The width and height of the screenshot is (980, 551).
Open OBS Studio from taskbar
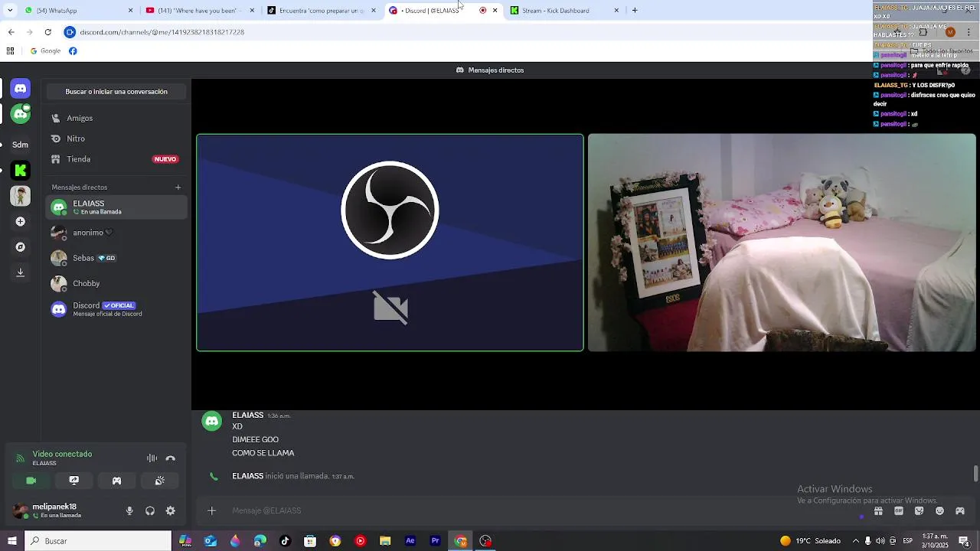coord(485,541)
